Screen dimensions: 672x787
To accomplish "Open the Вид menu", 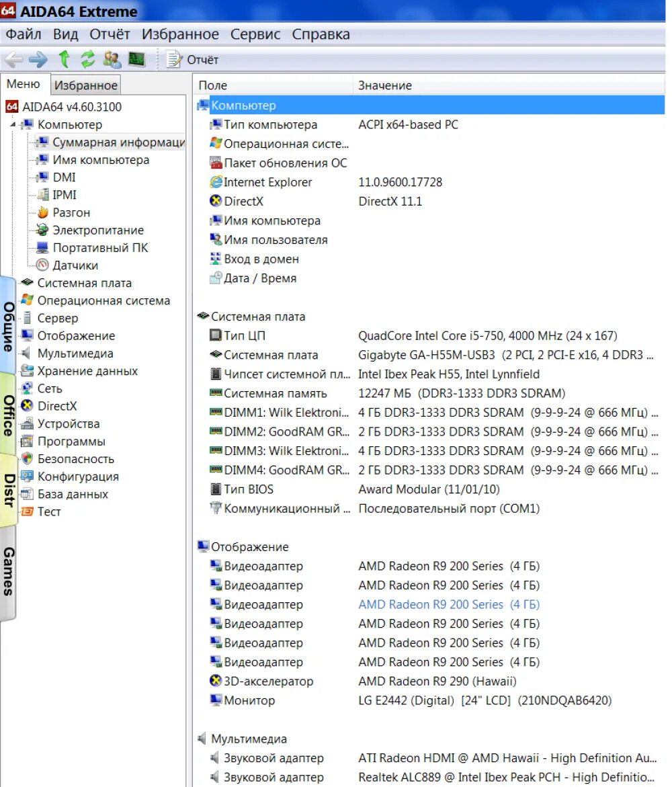I will [x=65, y=34].
